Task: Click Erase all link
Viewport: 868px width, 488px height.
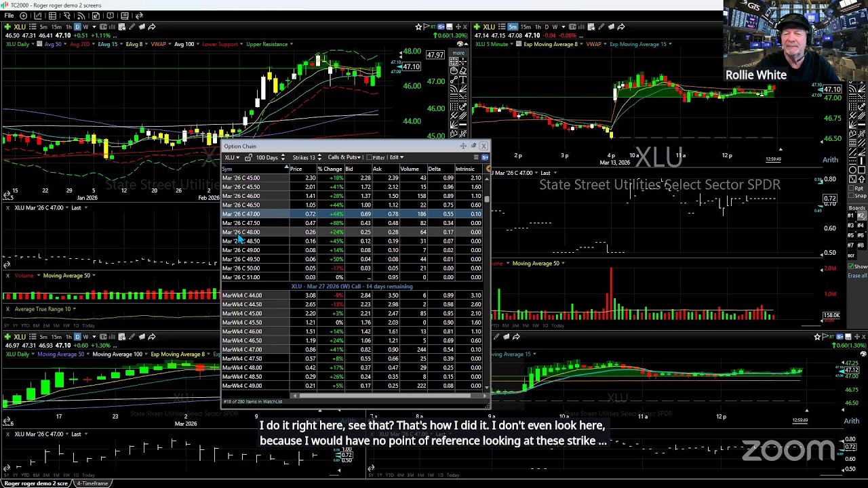Action: click(x=857, y=275)
